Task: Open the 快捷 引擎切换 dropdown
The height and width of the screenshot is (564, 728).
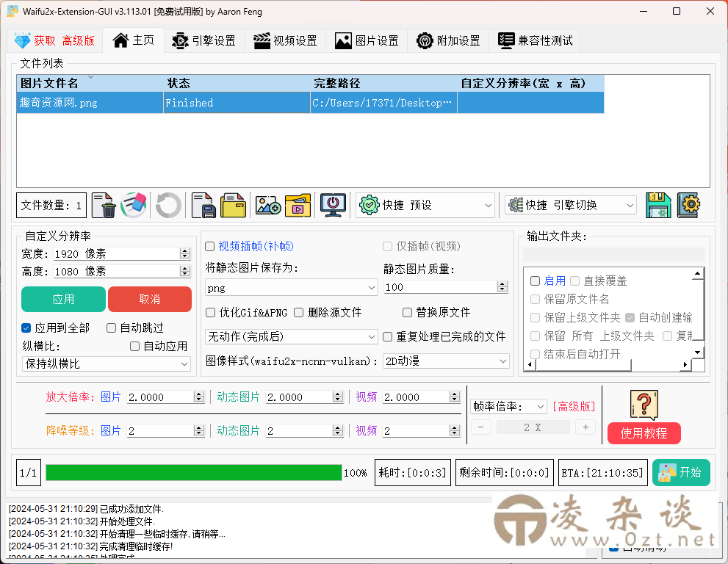Action: (x=571, y=205)
